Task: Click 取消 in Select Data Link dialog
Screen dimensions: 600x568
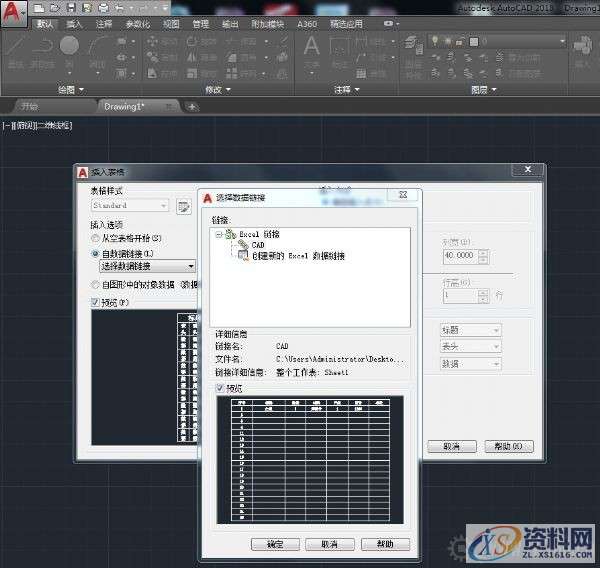Action: [329, 544]
